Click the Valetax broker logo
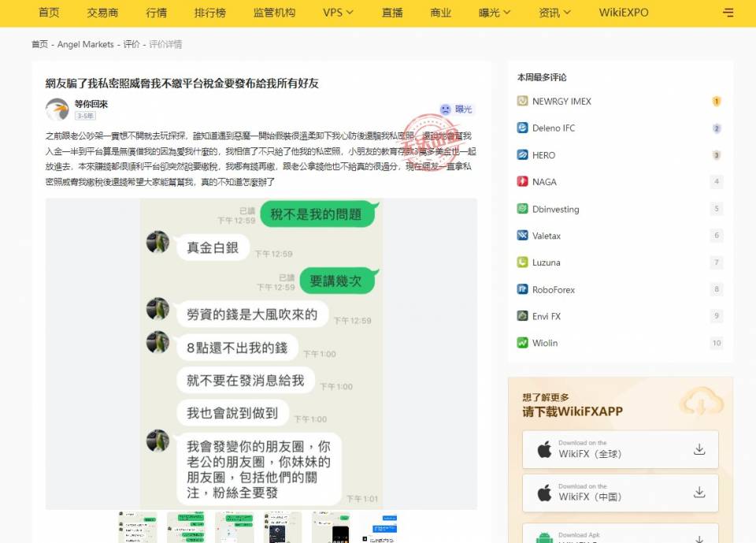Image resolution: width=756 pixels, height=543 pixels. tap(523, 236)
